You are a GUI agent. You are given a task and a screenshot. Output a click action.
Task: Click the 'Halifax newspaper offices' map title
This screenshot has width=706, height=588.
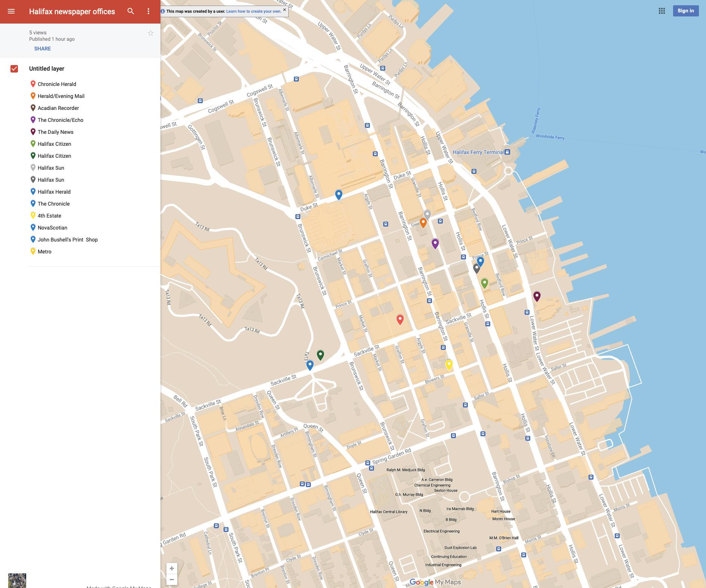click(x=72, y=12)
